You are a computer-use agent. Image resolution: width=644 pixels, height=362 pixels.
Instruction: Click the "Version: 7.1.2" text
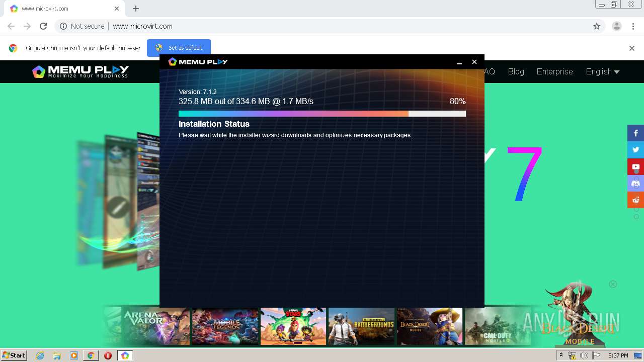pyautogui.click(x=198, y=92)
